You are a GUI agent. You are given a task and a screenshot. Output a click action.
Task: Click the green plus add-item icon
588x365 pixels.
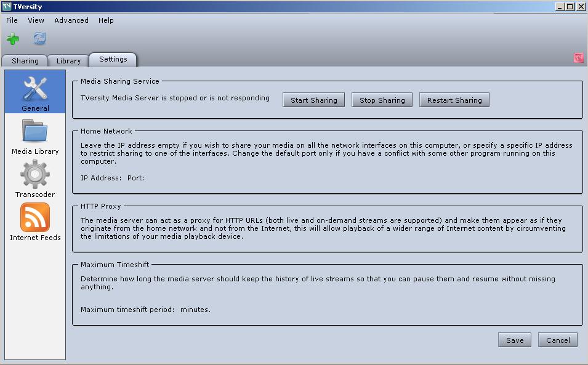tap(13, 39)
